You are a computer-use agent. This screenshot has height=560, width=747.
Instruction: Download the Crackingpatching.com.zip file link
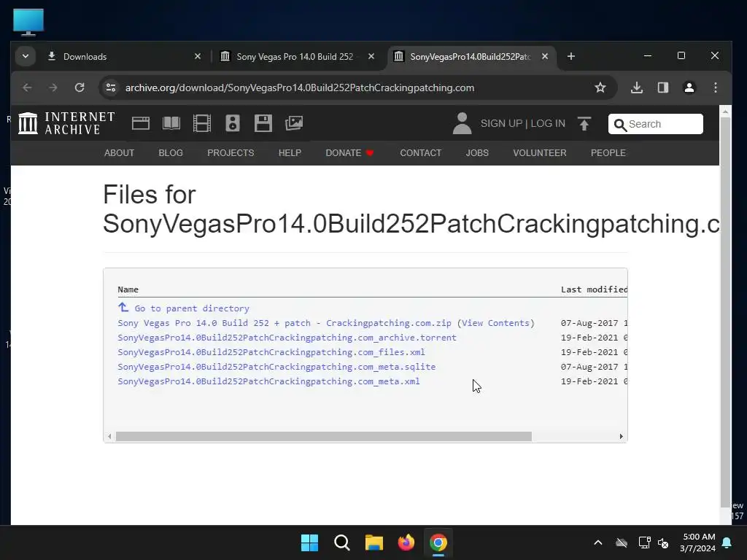pos(285,323)
